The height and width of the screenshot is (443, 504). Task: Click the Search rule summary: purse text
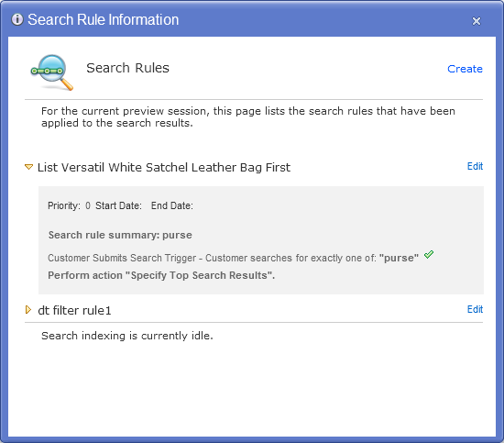[x=120, y=235]
